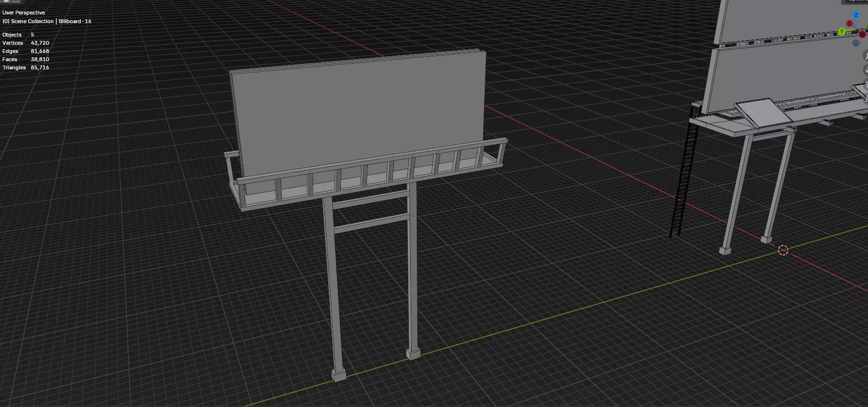Click the magnifier zoom view icon
This screenshot has width=868, height=407.
click(x=866, y=56)
